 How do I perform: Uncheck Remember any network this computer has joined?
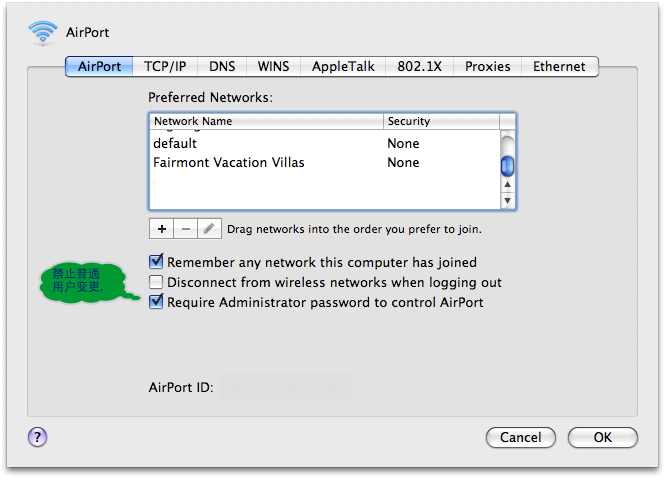(x=156, y=262)
